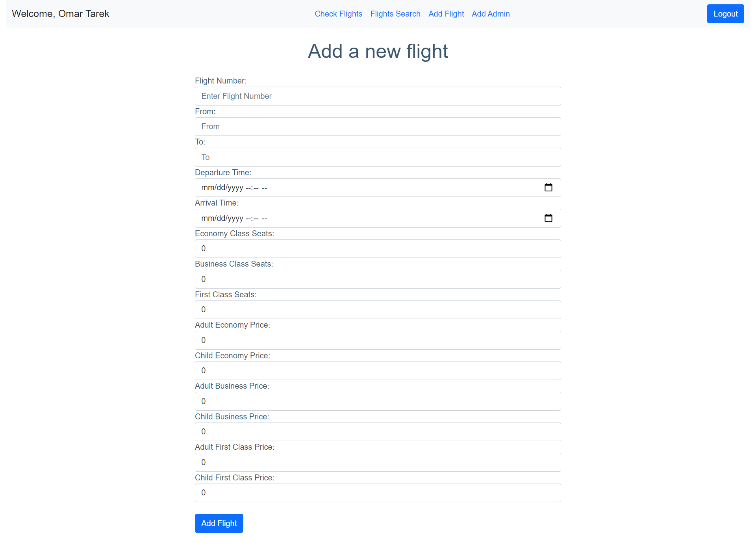Select the Flight Number input field

pyautogui.click(x=378, y=96)
